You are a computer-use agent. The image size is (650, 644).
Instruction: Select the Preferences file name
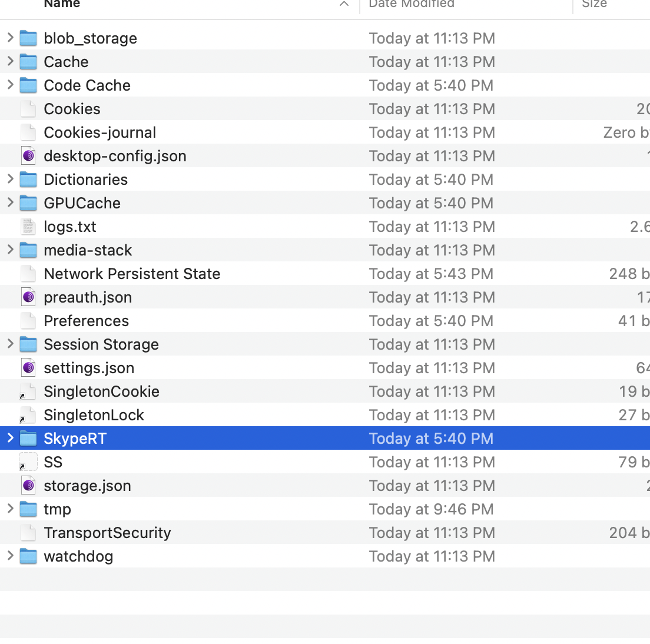86,321
